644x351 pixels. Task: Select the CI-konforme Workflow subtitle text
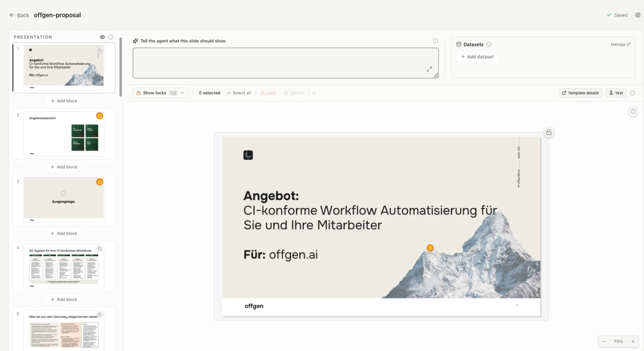pyautogui.click(x=370, y=218)
